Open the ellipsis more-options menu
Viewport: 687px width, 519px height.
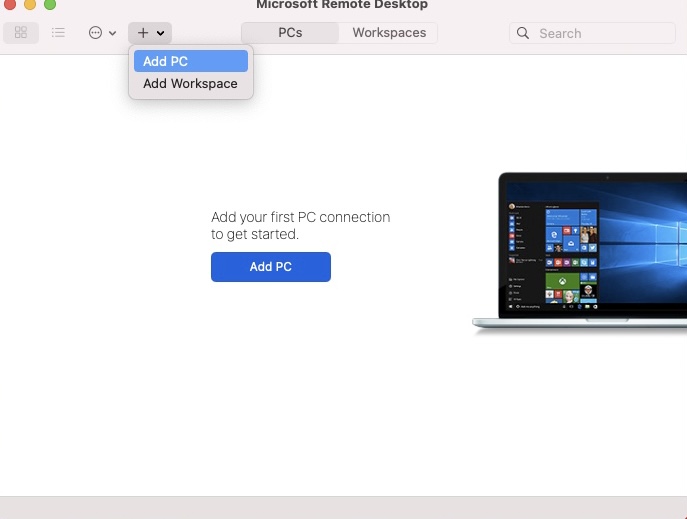pos(103,33)
